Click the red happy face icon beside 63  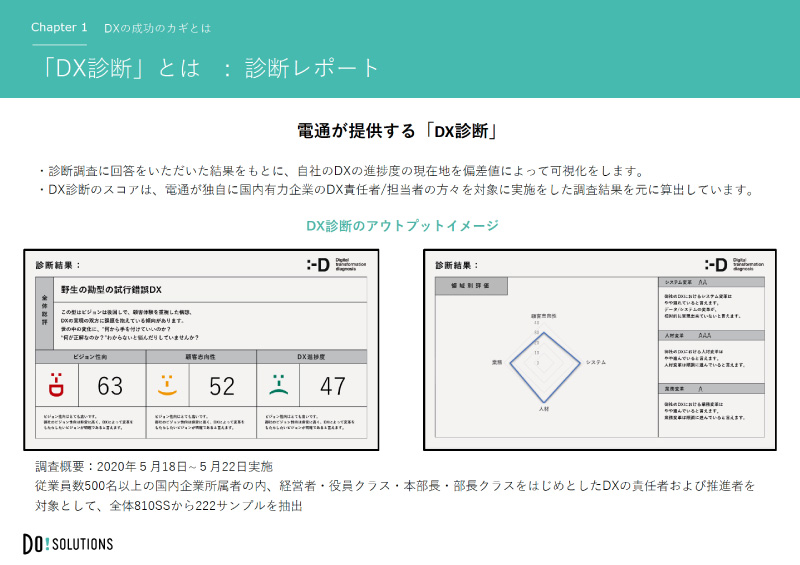tap(56, 385)
